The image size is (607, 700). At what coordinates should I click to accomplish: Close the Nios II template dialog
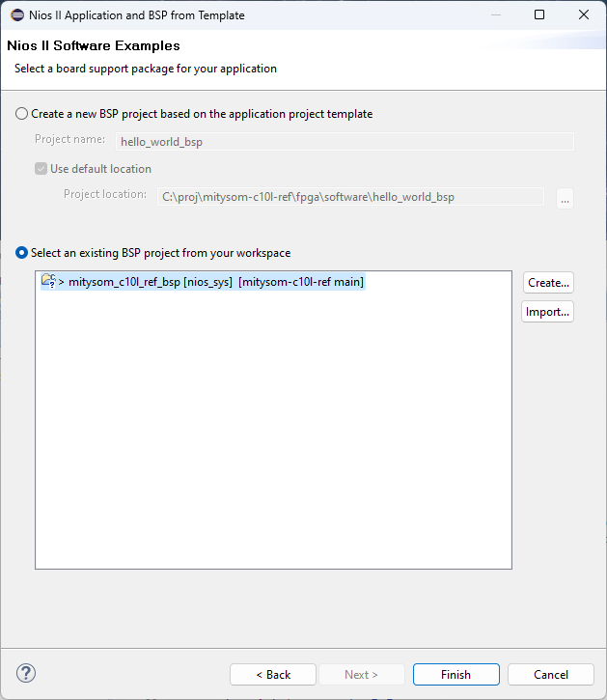click(x=584, y=14)
